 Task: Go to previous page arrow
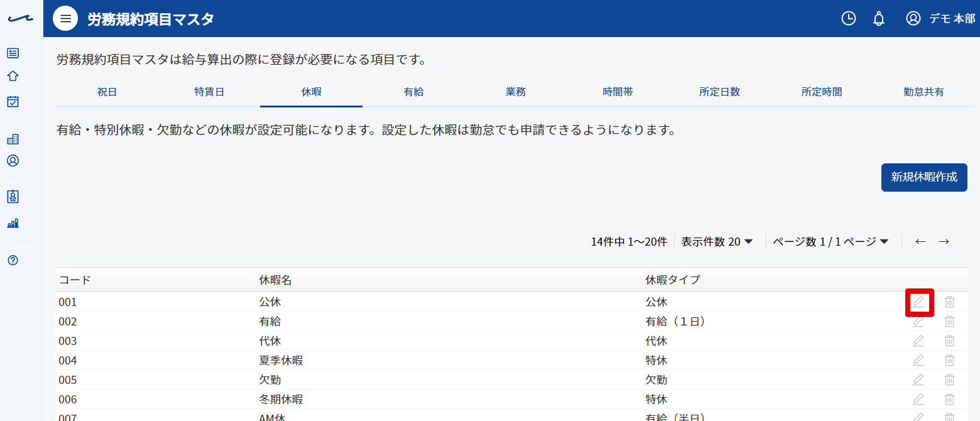(920, 241)
